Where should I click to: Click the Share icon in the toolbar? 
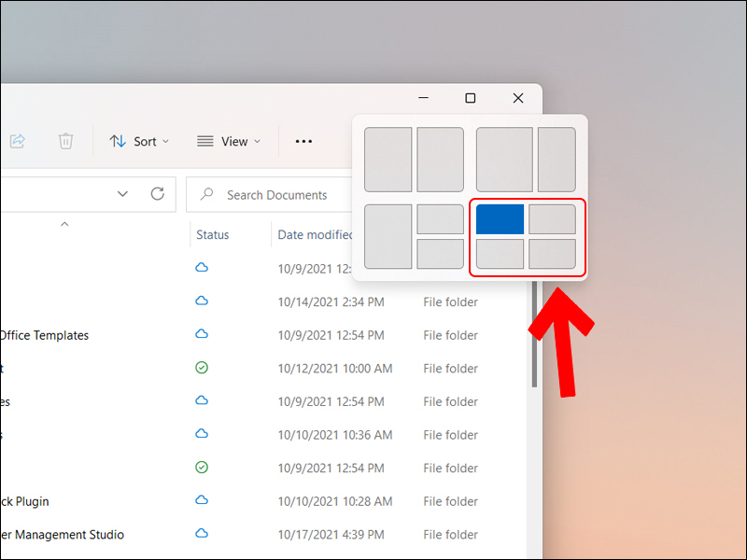[17, 141]
